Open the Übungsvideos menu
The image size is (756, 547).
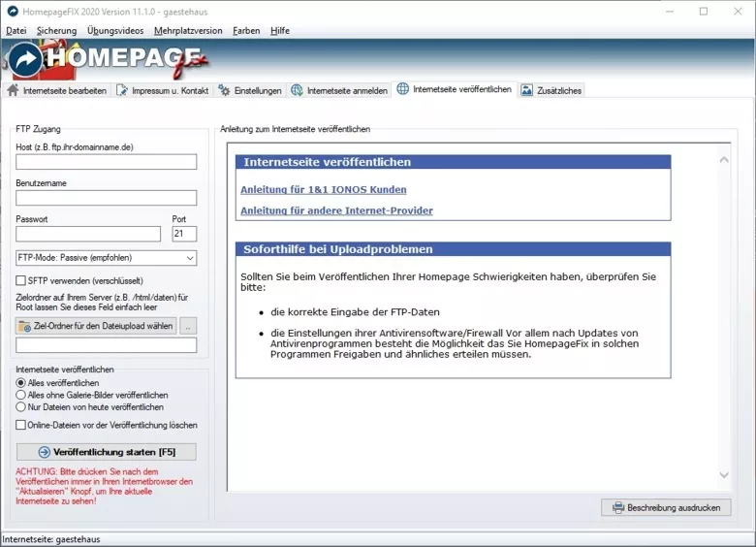[x=113, y=30]
